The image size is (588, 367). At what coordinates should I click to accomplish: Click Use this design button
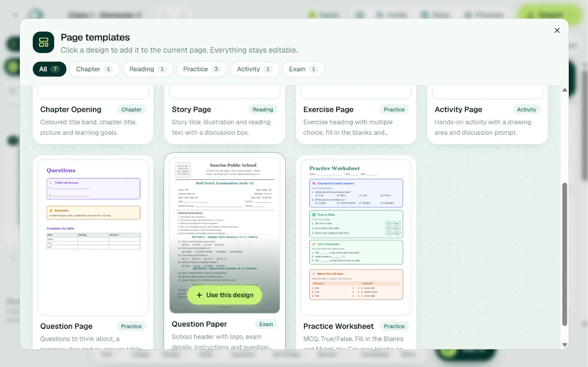(x=225, y=295)
